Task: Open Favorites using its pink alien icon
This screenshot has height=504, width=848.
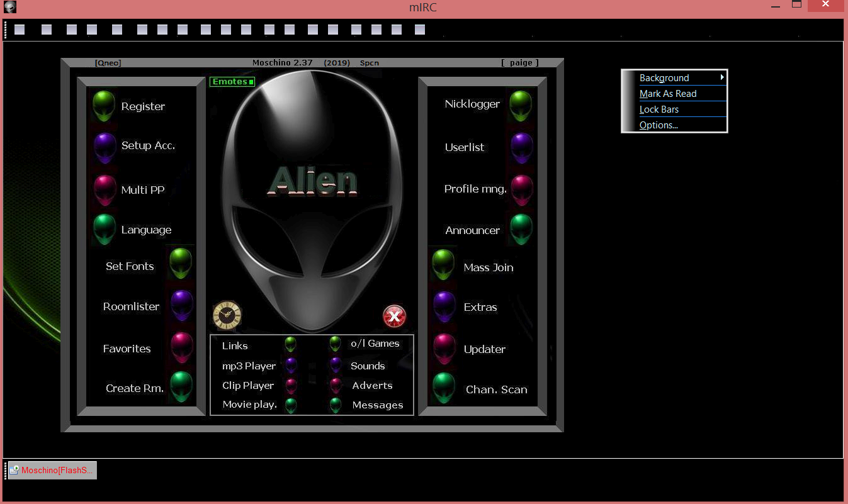Action: pos(182,347)
